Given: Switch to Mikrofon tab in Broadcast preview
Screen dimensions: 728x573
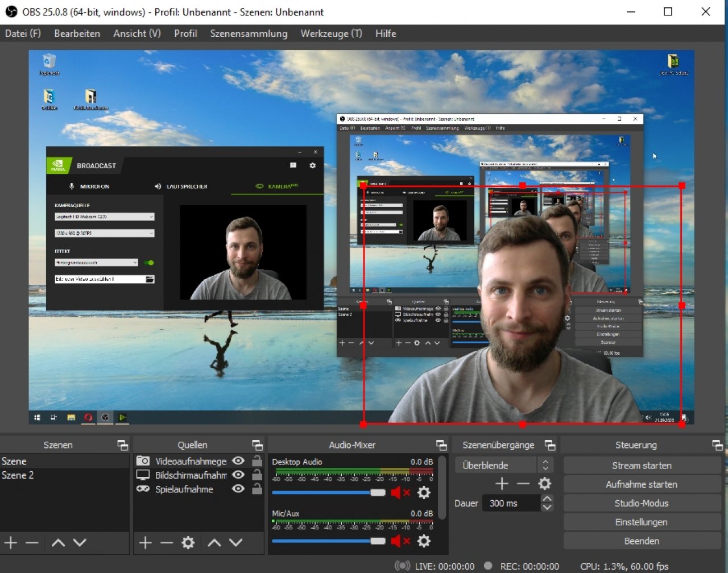Looking at the screenshot, I should 89,186.
